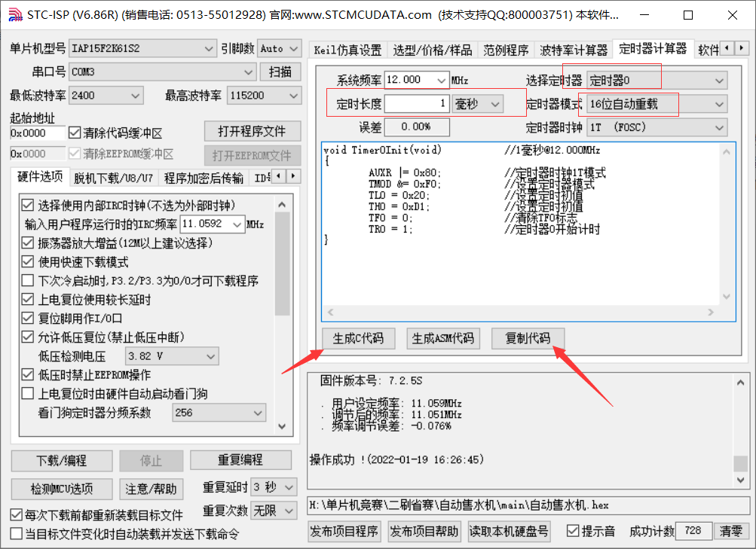Click right arrow of code horizontal scrollbar
This screenshot has height=549, width=756.
tap(711, 312)
